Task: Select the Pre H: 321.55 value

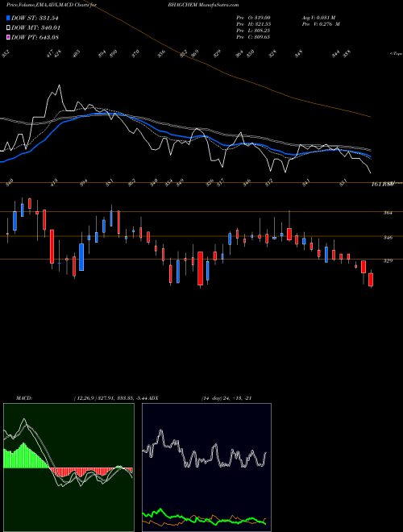Action: point(253,23)
